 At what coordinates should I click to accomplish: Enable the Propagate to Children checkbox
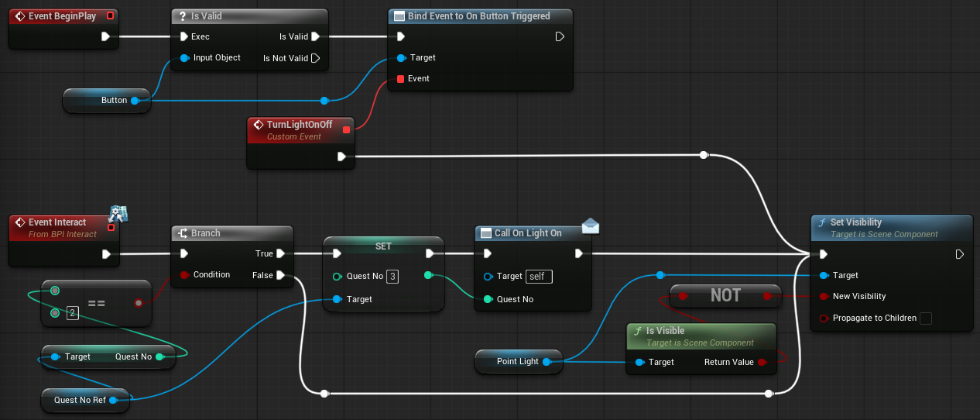[x=925, y=318]
